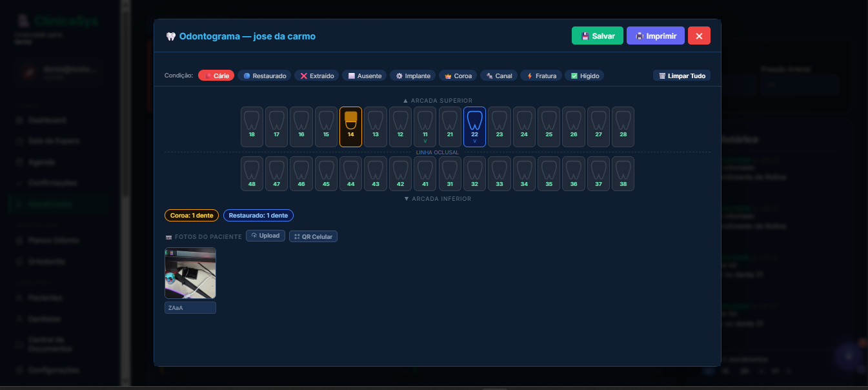
Task: Open QR Celular photo option
Action: 313,236
